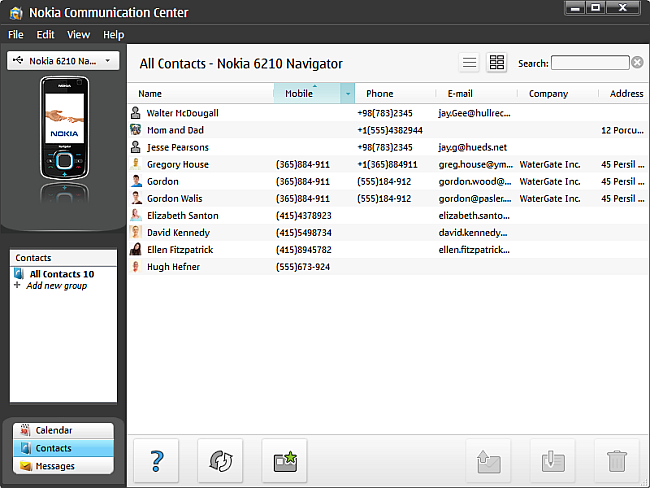Image resolution: width=650 pixels, height=488 pixels.
Task: Click the Messages envelope icon
Action: coord(26,466)
